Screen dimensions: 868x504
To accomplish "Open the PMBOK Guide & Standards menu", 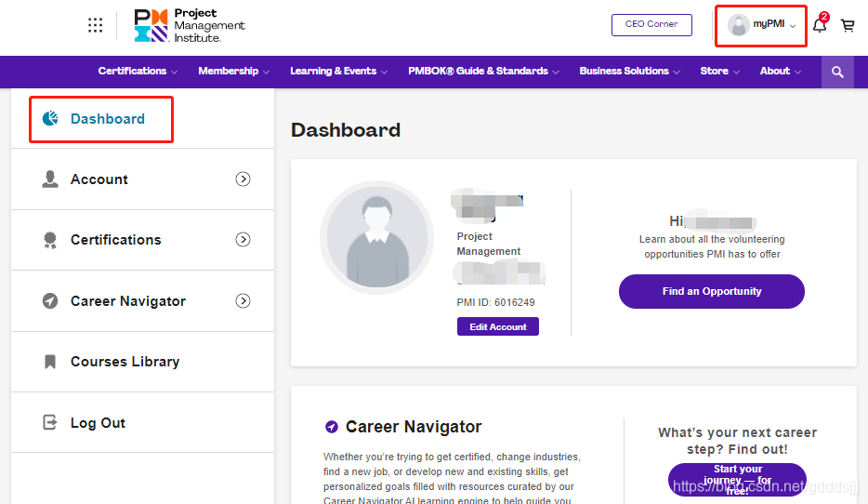I will point(483,71).
